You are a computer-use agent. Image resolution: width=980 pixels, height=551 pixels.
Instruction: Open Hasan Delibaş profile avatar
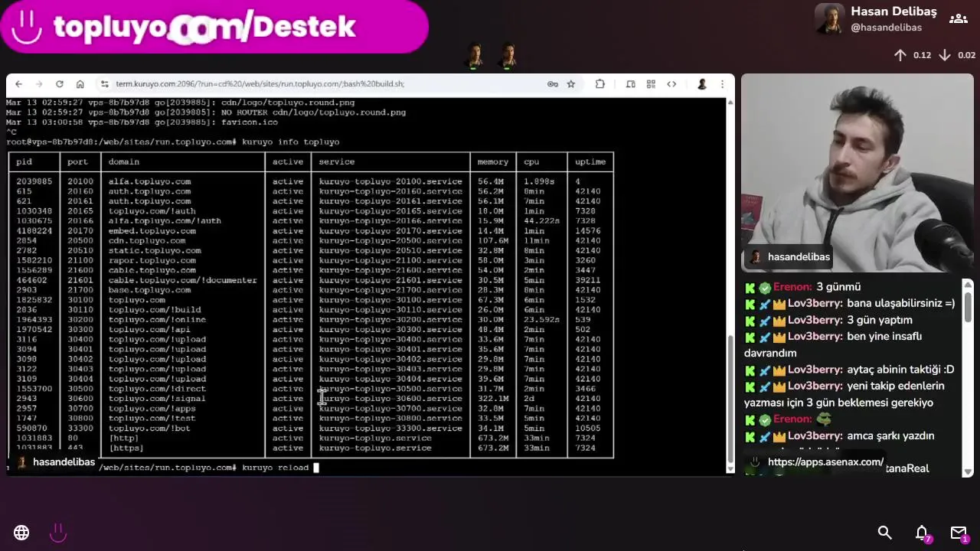(x=830, y=19)
